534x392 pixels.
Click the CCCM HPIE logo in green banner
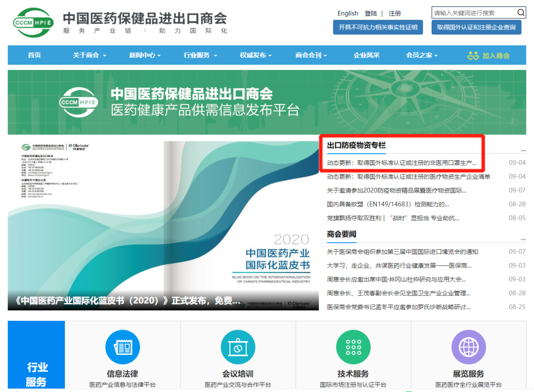coord(79,102)
